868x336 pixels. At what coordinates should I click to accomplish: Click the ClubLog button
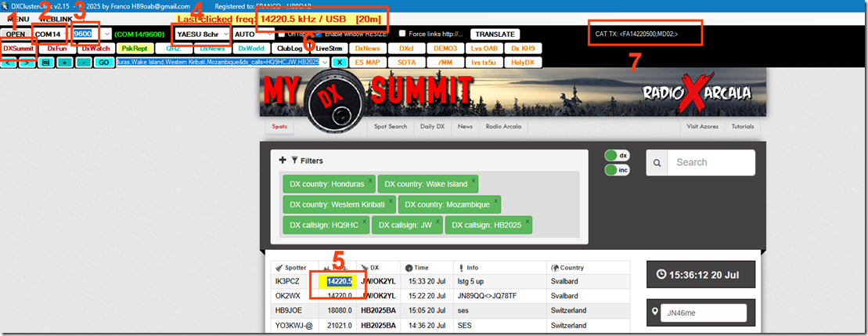[x=290, y=48]
